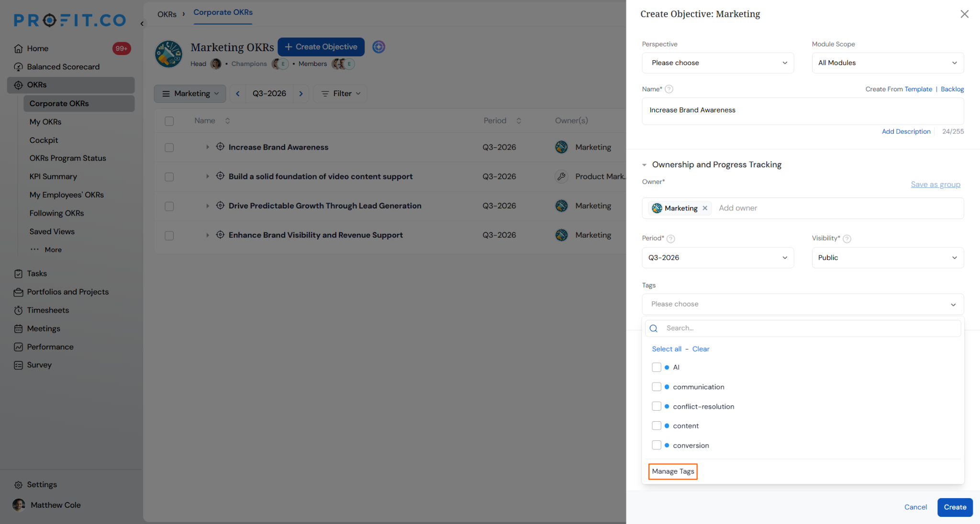980x524 pixels.
Task: Open the Filter dropdown
Action: [x=340, y=94]
